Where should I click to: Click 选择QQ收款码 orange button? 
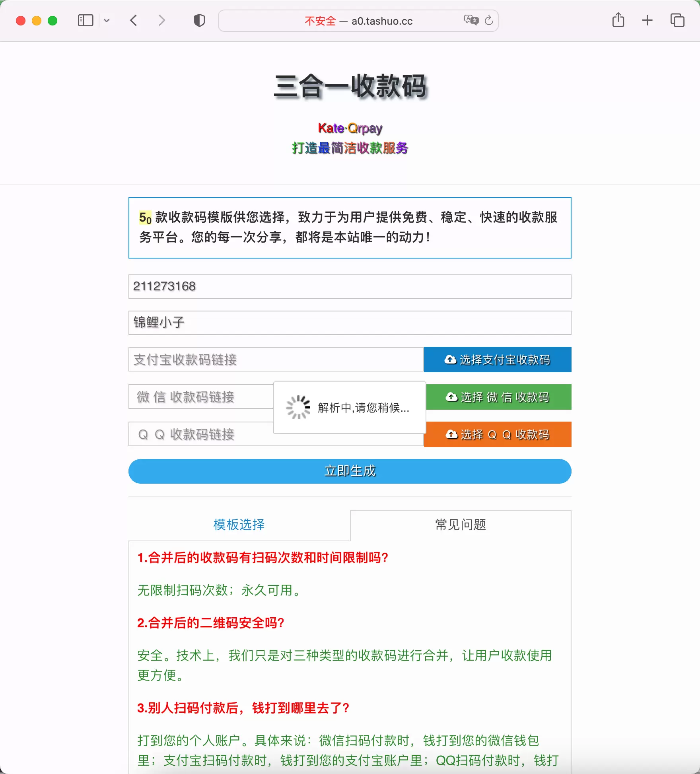tap(498, 434)
